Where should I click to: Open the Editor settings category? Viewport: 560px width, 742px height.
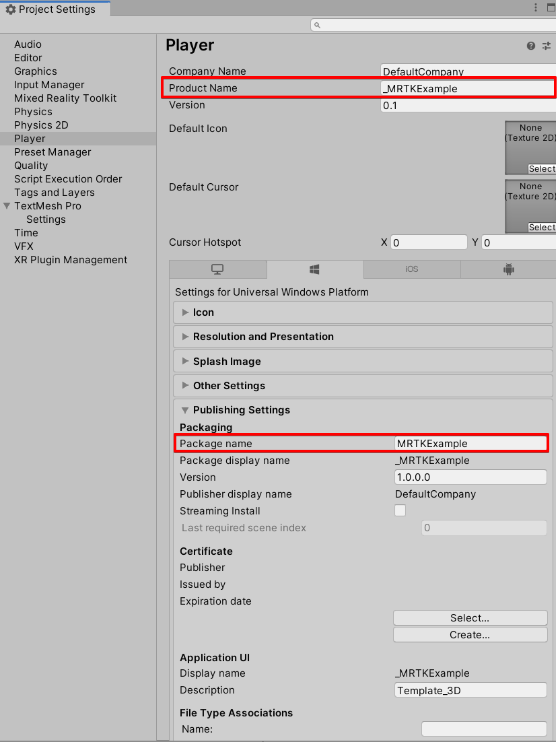click(28, 58)
